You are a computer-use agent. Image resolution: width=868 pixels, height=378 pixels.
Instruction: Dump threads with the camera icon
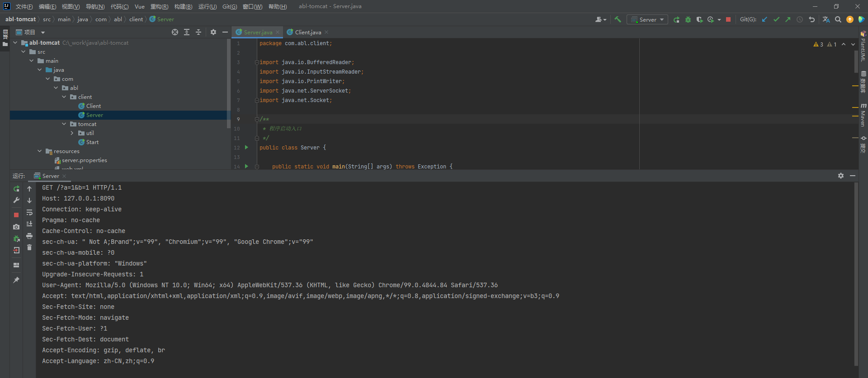[x=16, y=227]
